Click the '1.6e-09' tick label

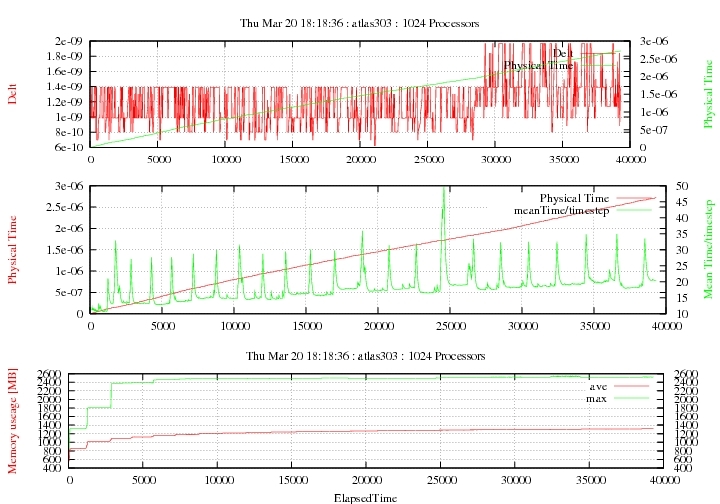point(63,72)
